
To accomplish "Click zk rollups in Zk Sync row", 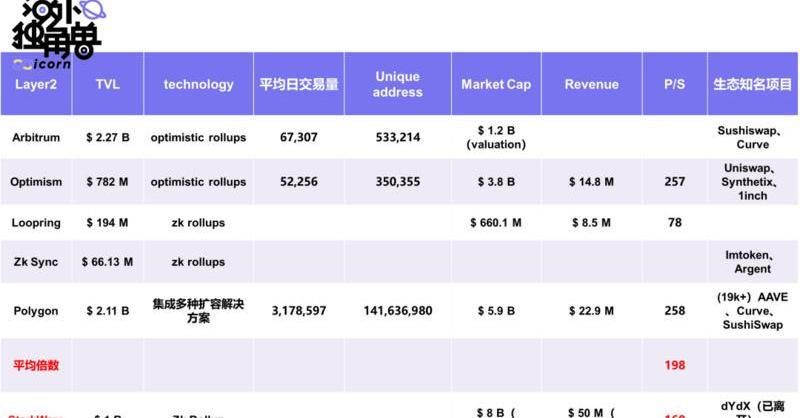I will [x=198, y=262].
